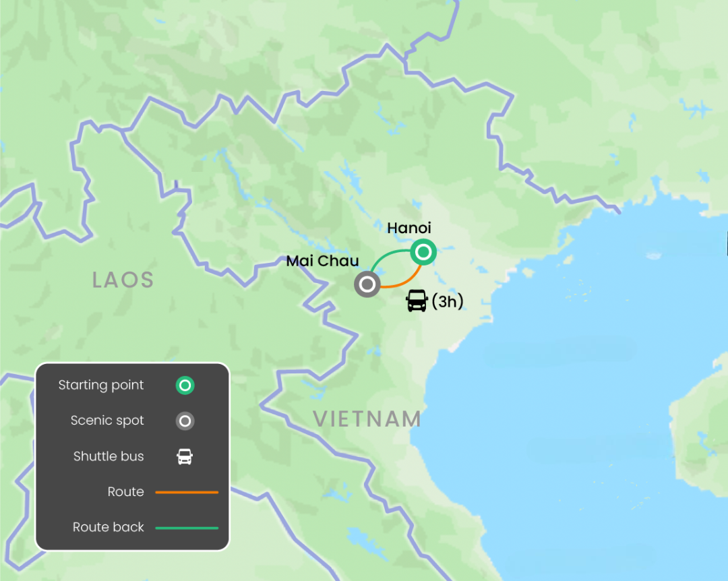Image resolution: width=728 pixels, height=581 pixels.
Task: Click the Shuttle bus legend text
Action: (109, 456)
